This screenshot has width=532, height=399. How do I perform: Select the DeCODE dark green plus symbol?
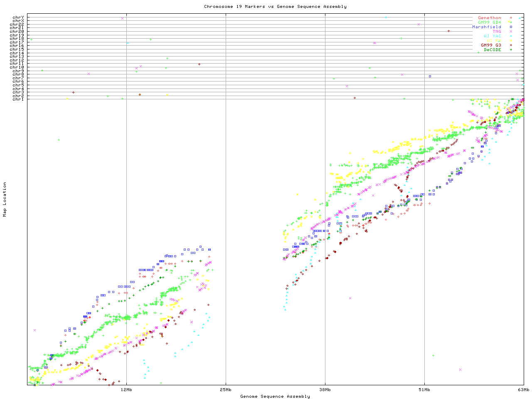[x=511, y=50]
